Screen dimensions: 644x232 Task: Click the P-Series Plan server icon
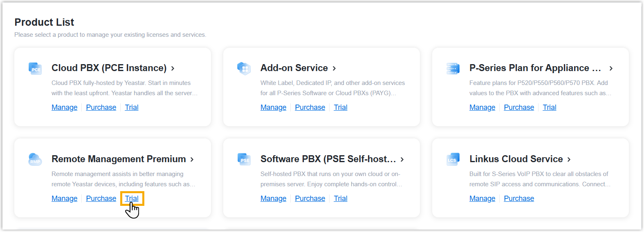click(x=453, y=68)
